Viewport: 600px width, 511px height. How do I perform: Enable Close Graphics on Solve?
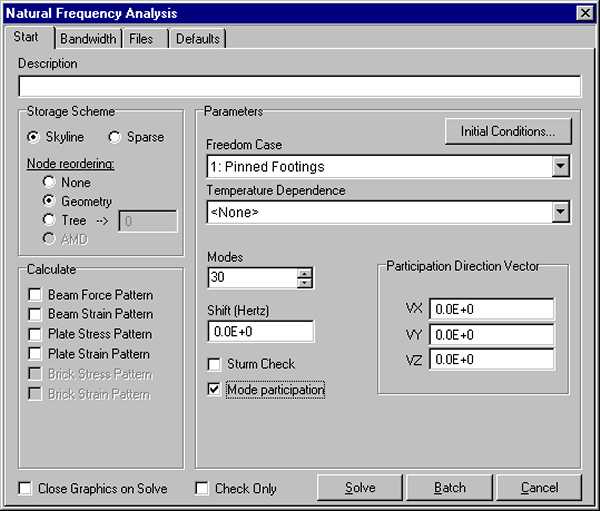[x=26, y=489]
